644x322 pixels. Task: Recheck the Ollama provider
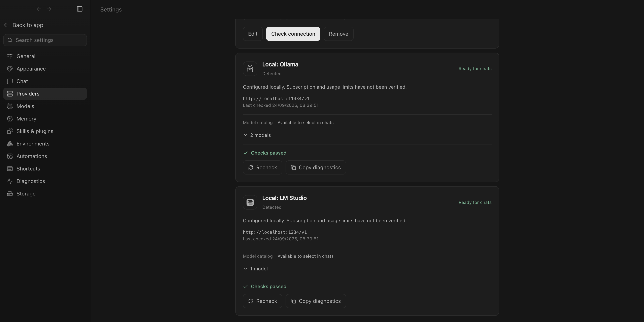point(262,167)
